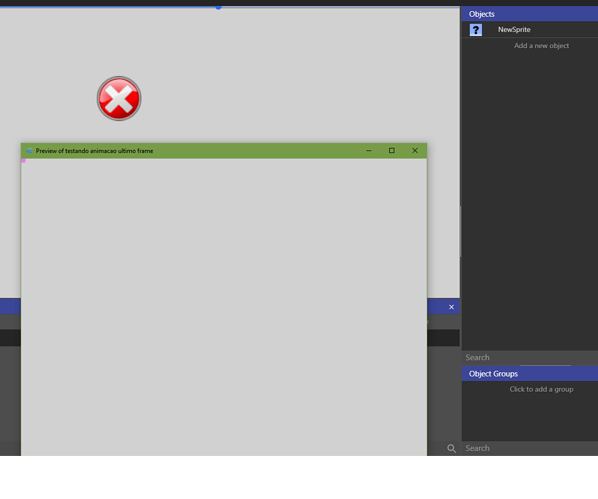Select the NewSprite question-mark thumbnail icon
Screen dimensions: 598x499
pyautogui.click(x=476, y=30)
